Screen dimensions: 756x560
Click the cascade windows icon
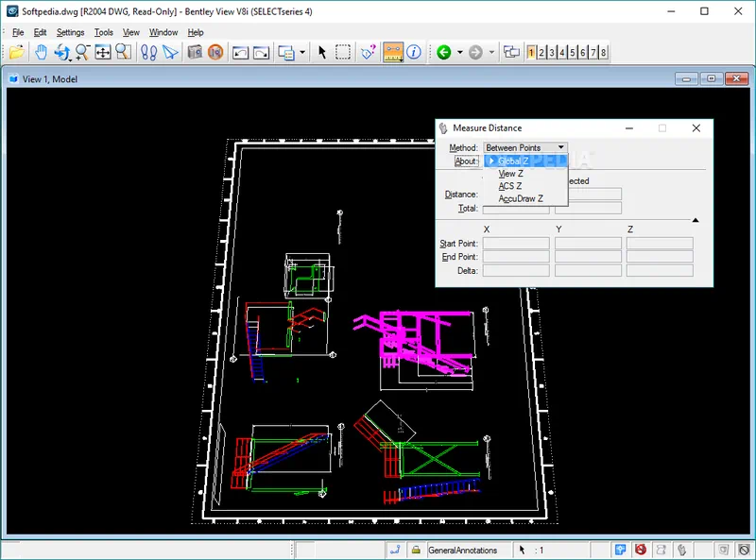coord(511,52)
